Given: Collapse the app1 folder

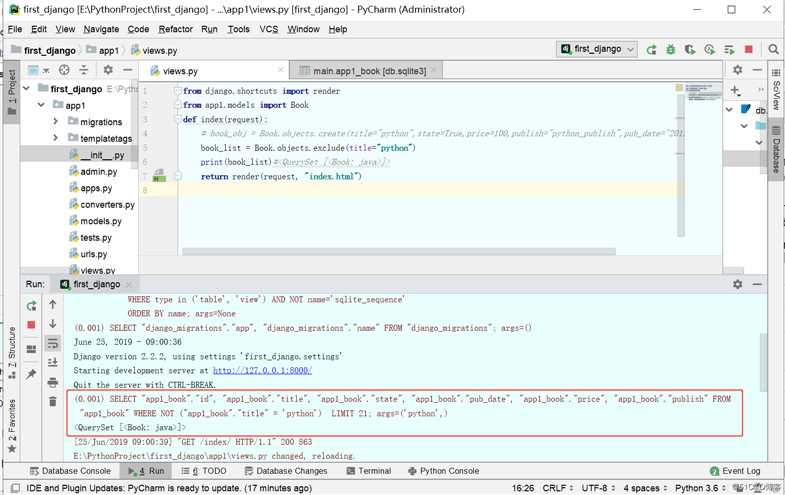Looking at the screenshot, I should tap(41, 105).
